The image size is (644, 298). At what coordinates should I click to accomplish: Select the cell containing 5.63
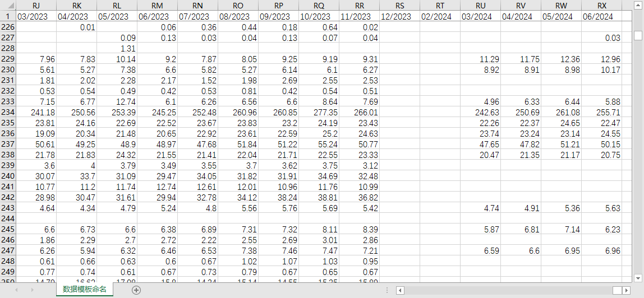click(601, 208)
